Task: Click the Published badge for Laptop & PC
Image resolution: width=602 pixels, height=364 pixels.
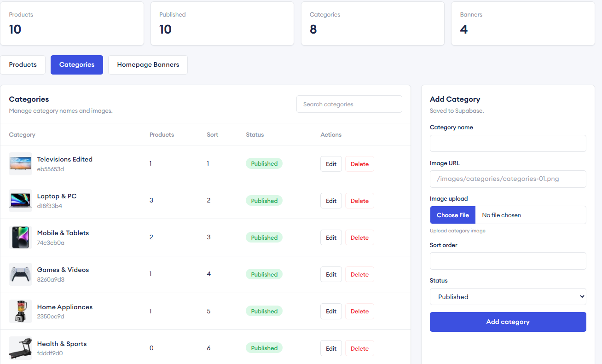Action: tap(264, 201)
